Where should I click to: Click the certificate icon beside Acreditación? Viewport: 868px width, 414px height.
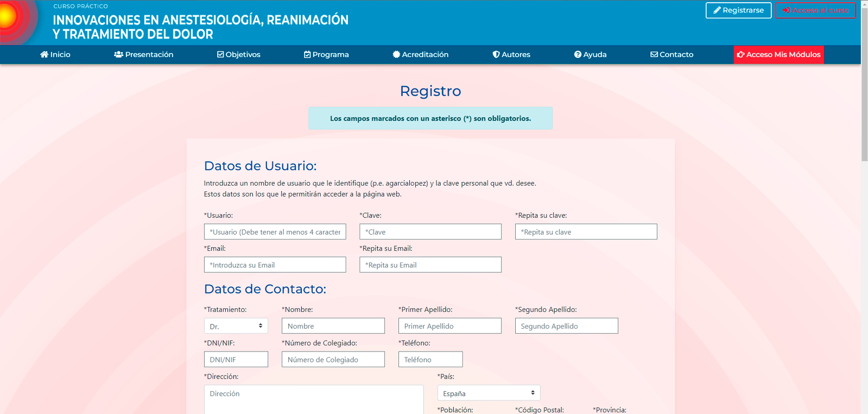pyautogui.click(x=396, y=54)
